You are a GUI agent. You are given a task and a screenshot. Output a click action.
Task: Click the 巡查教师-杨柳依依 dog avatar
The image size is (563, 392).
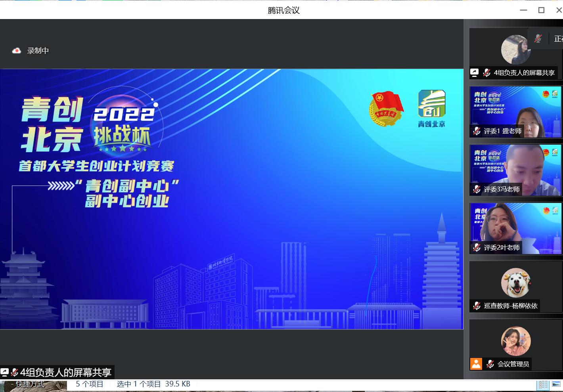pyautogui.click(x=515, y=283)
